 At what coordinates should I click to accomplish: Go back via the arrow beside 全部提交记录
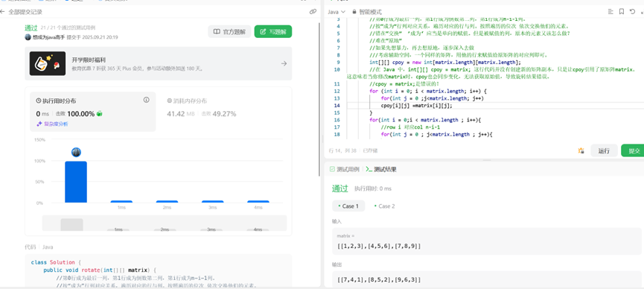pyautogui.click(x=2, y=12)
